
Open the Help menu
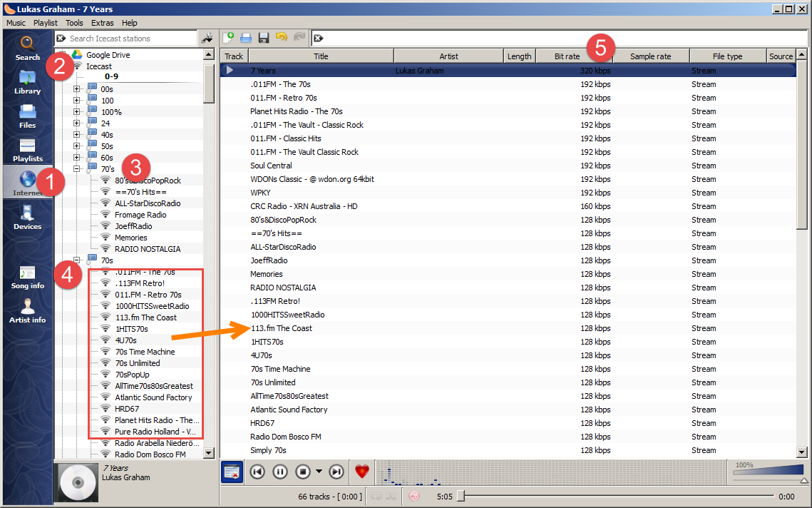pyautogui.click(x=130, y=23)
